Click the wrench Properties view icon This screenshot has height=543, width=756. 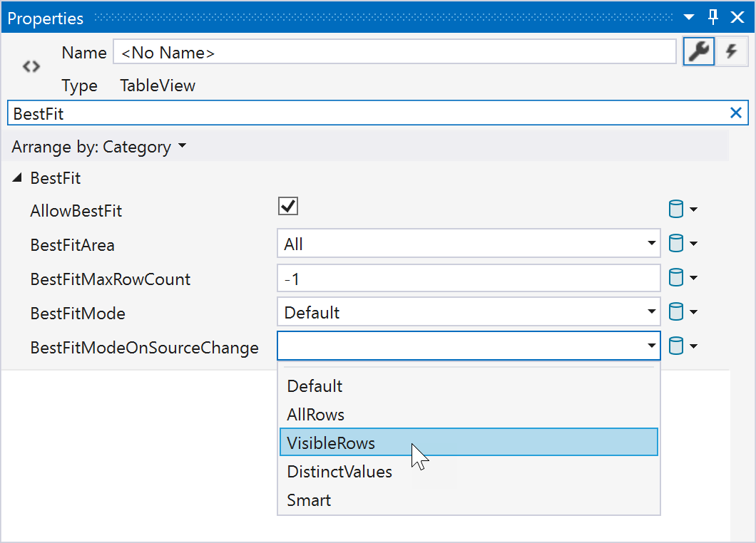(x=699, y=52)
